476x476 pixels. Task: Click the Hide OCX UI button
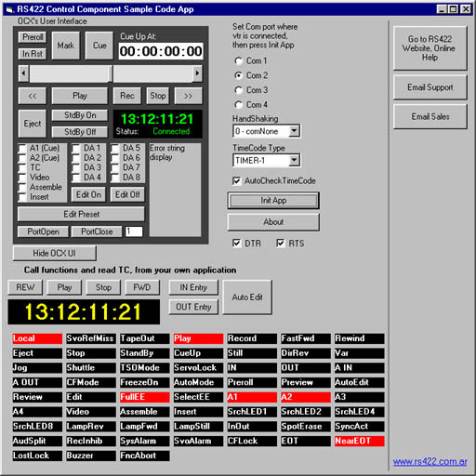pos(55,253)
